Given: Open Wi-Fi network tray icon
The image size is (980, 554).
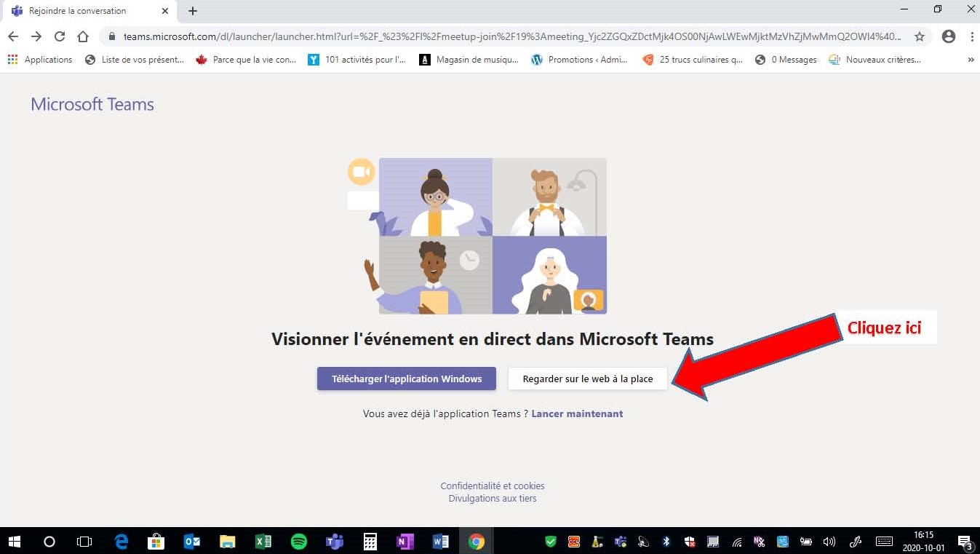Looking at the screenshot, I should [737, 542].
